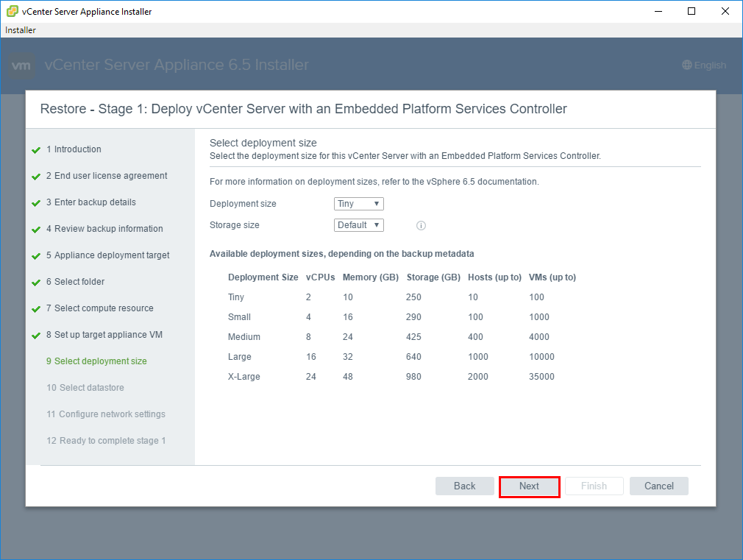Click the storage size info icon

pyautogui.click(x=421, y=226)
